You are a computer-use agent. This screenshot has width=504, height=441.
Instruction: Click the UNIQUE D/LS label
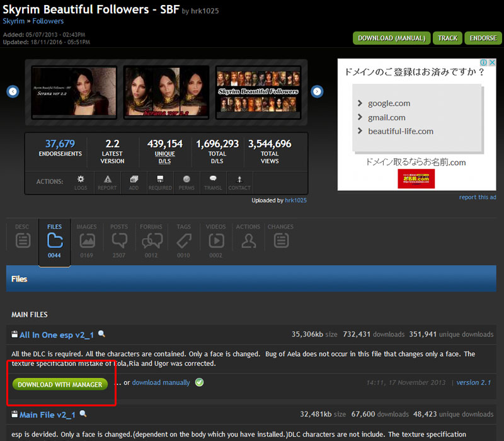[x=165, y=157]
